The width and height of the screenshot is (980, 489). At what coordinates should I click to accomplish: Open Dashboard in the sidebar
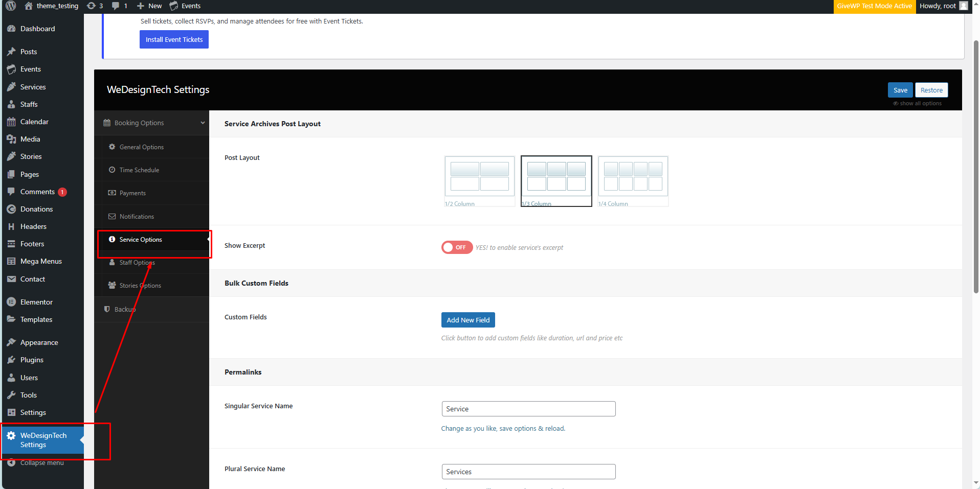[43, 29]
